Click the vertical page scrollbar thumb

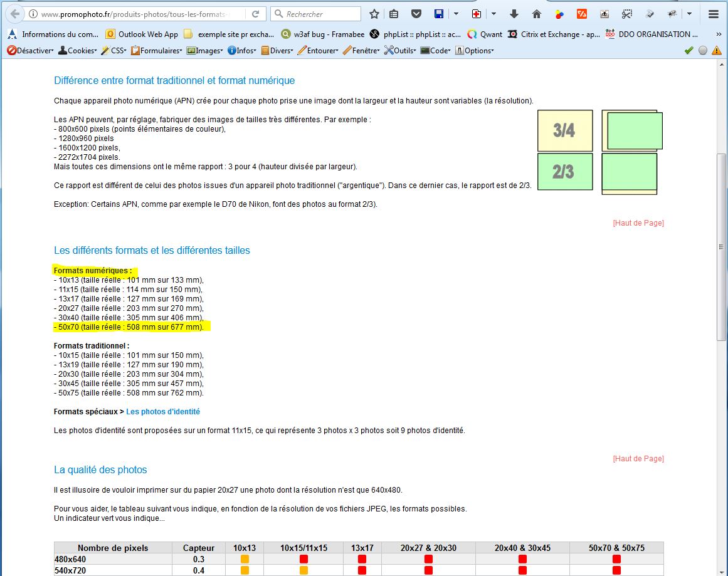721,247
